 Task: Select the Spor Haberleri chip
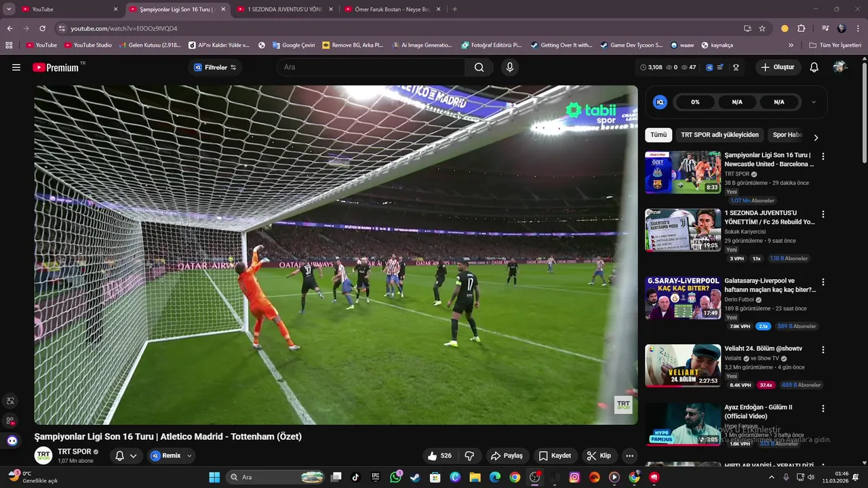pyautogui.click(x=787, y=135)
